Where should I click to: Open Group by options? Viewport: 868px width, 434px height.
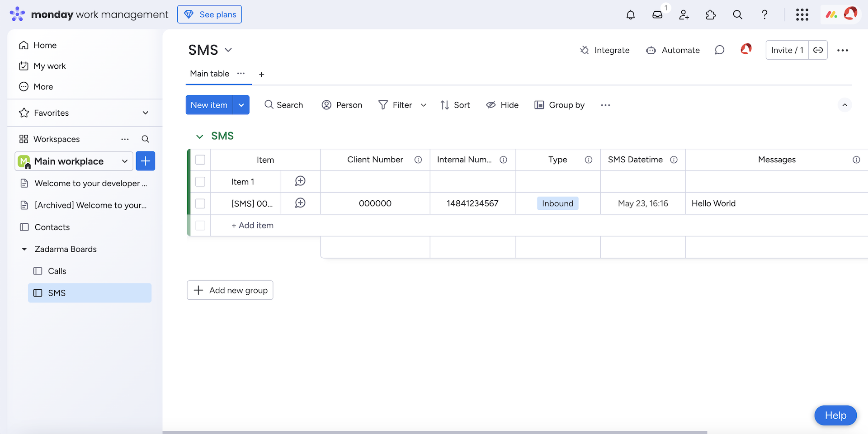[560, 105]
